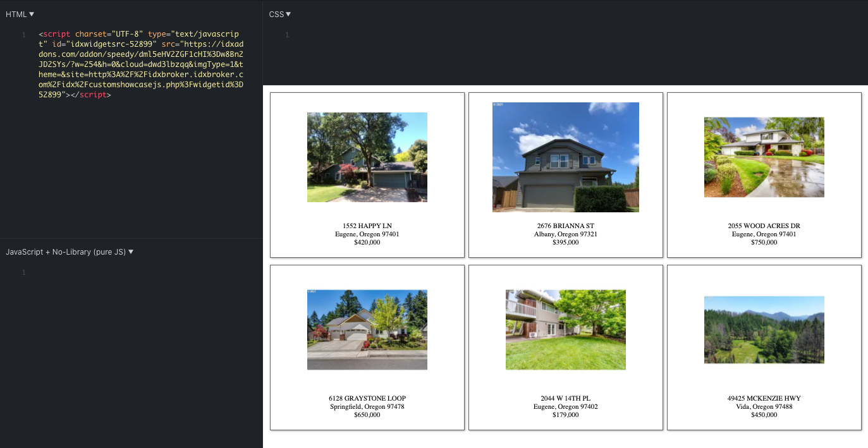Click the 2044 W 14TH PL address
Viewport: 868px width, 448px height.
click(565, 398)
